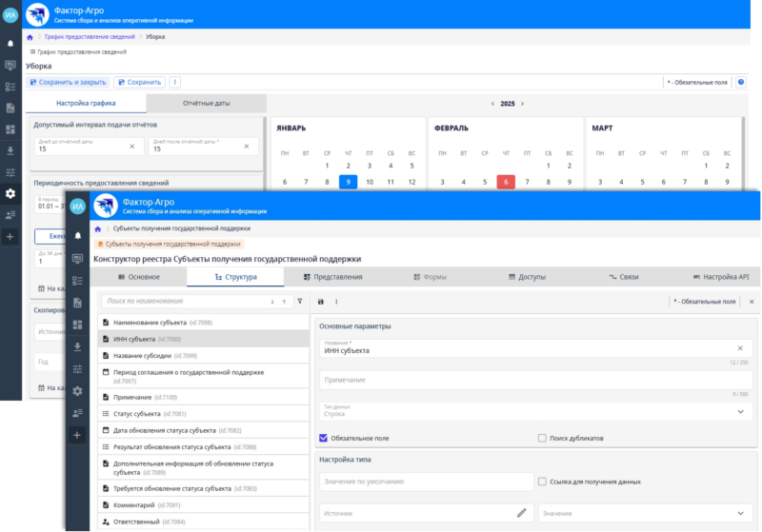Open the Отчётные даты tab

[x=206, y=103]
